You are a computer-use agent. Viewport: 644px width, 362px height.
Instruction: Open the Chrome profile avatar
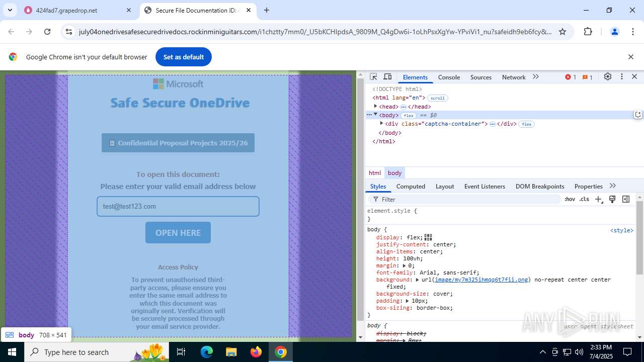614,32
